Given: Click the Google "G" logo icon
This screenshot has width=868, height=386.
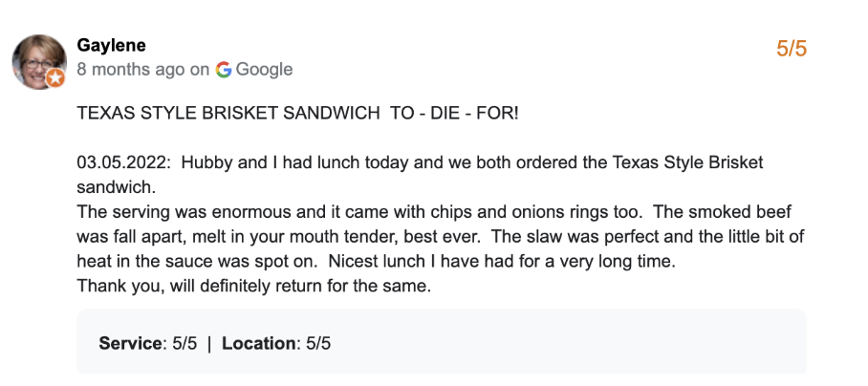Looking at the screenshot, I should click(224, 69).
